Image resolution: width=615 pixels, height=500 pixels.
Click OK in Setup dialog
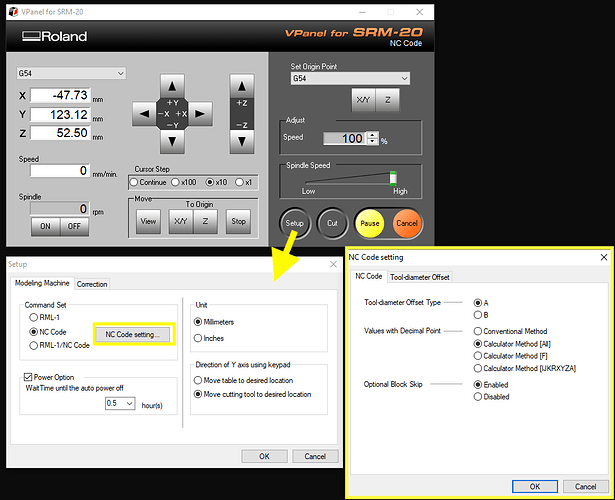pyautogui.click(x=264, y=456)
